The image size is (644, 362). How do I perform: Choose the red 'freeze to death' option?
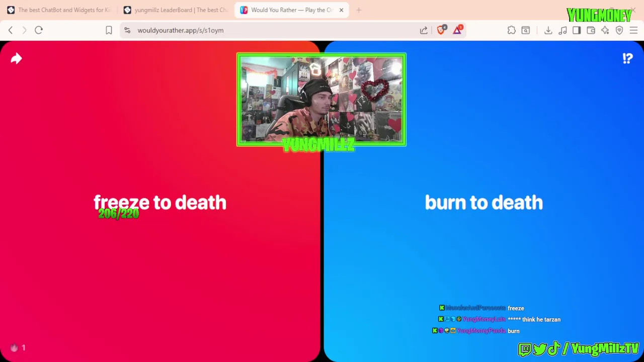160,202
